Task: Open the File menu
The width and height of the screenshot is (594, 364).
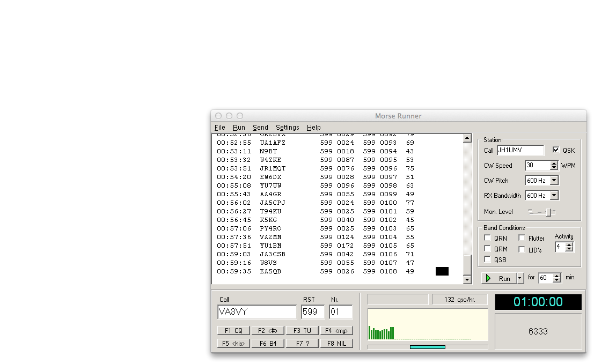Action: coord(219,128)
